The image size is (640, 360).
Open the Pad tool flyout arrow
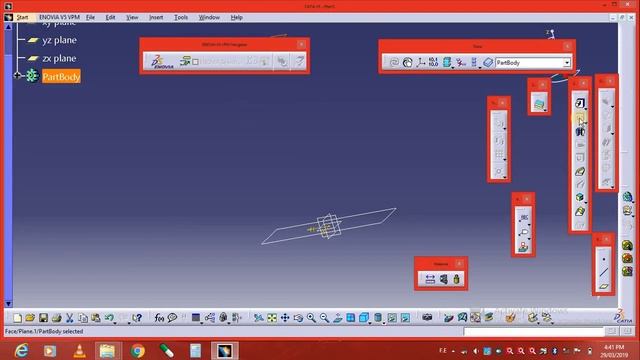point(586,109)
